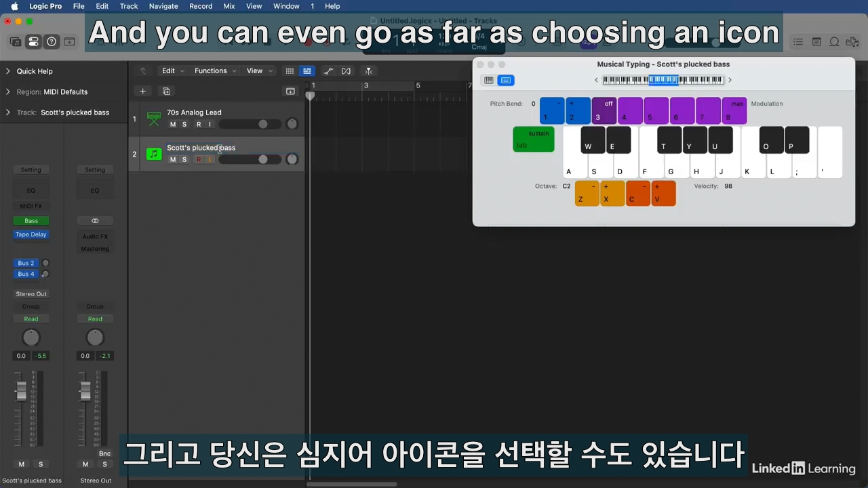Viewport: 868px width, 488px height.
Task: Click the horizontal scrollbar below the tracks area
Action: click(351, 484)
